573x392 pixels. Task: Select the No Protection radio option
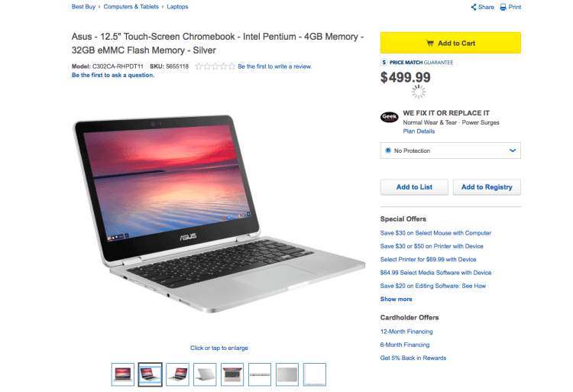(x=388, y=151)
